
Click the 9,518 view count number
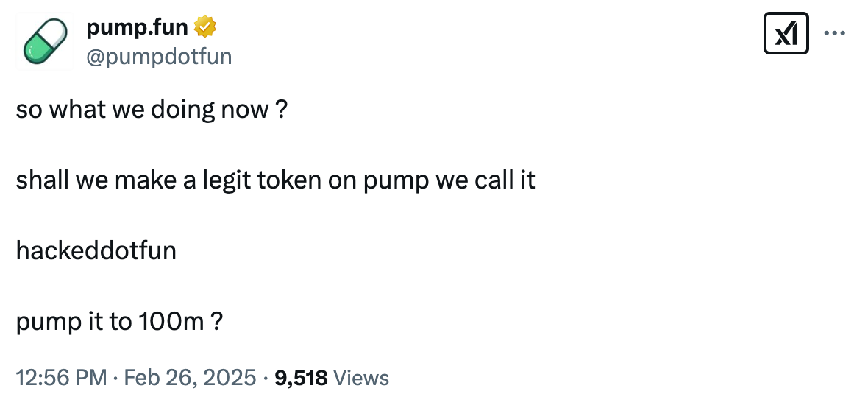click(x=300, y=378)
